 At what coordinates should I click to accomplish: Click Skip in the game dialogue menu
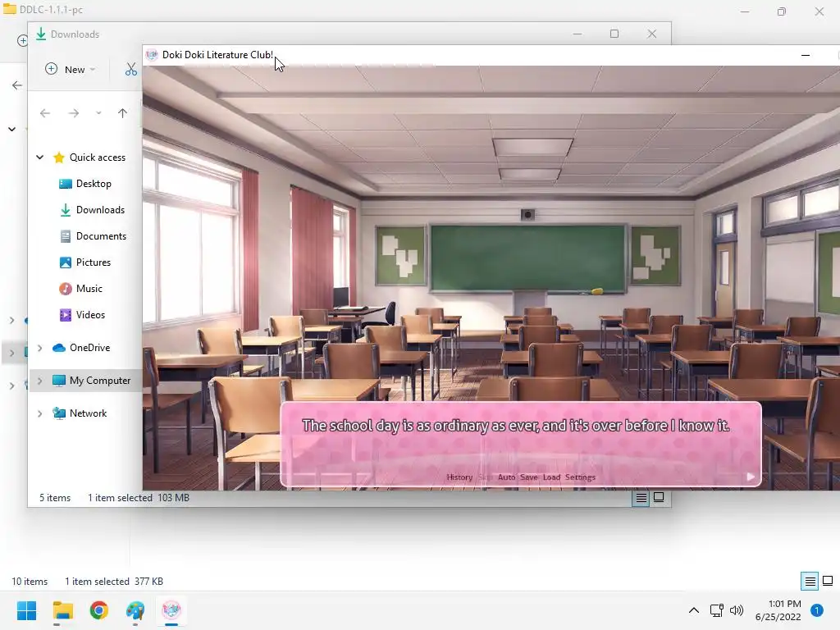pos(485,477)
